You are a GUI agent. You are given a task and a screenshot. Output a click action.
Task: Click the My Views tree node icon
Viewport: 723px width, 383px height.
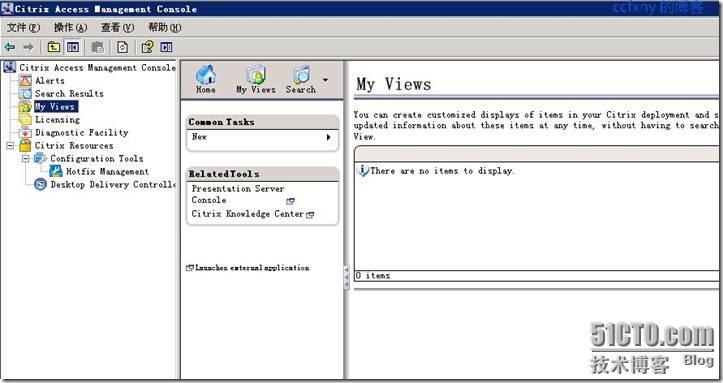click(25, 106)
